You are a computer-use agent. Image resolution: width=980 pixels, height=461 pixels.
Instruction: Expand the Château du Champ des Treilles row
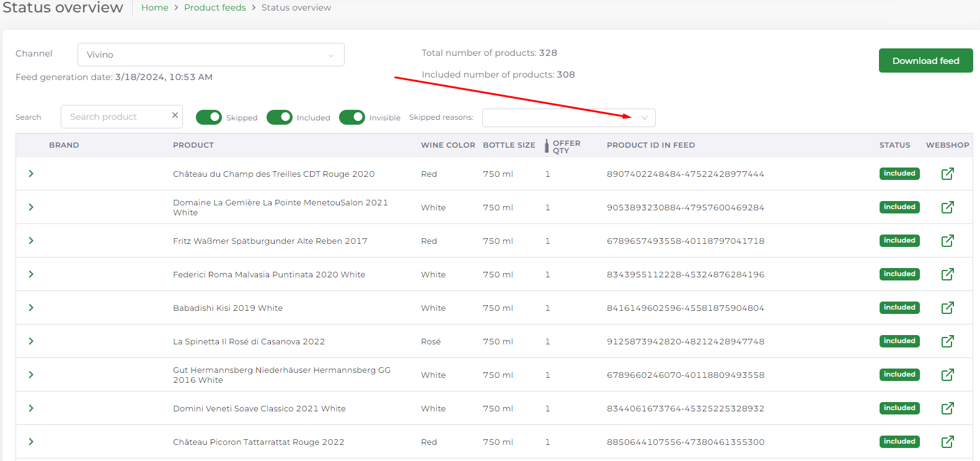(31, 174)
